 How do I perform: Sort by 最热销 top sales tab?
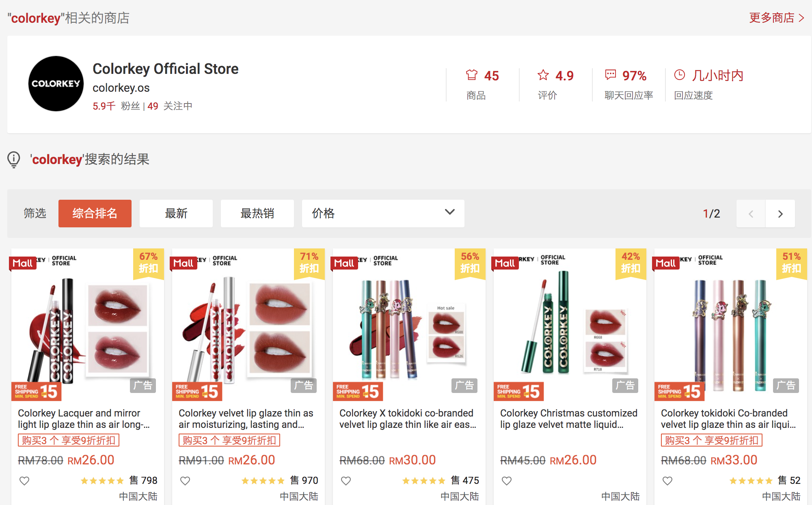point(257,213)
